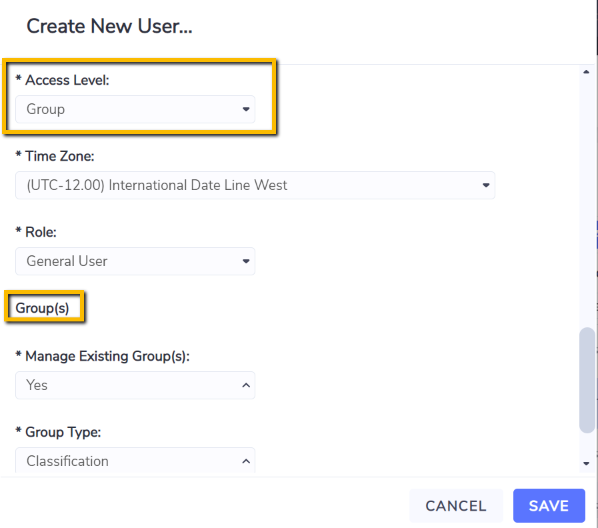Click the scrollbar up arrow
The image size is (598, 528).
586,72
